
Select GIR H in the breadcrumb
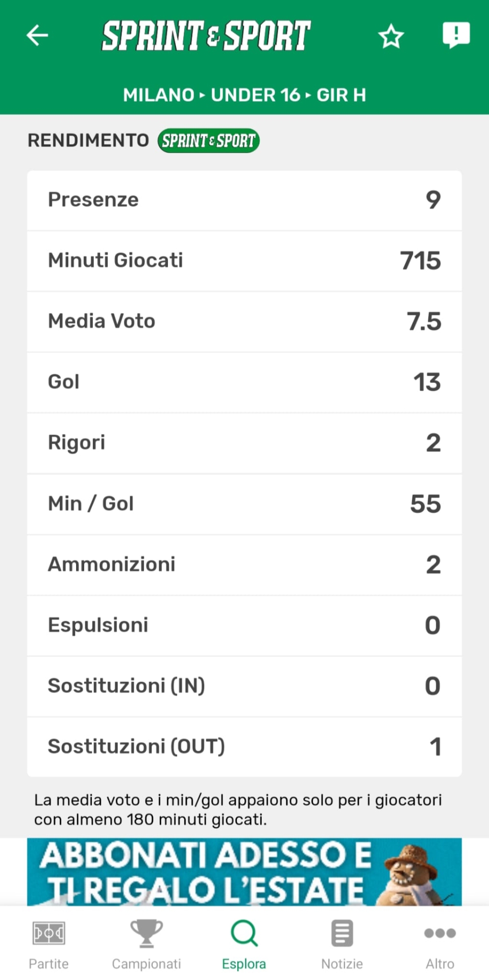pyautogui.click(x=341, y=95)
